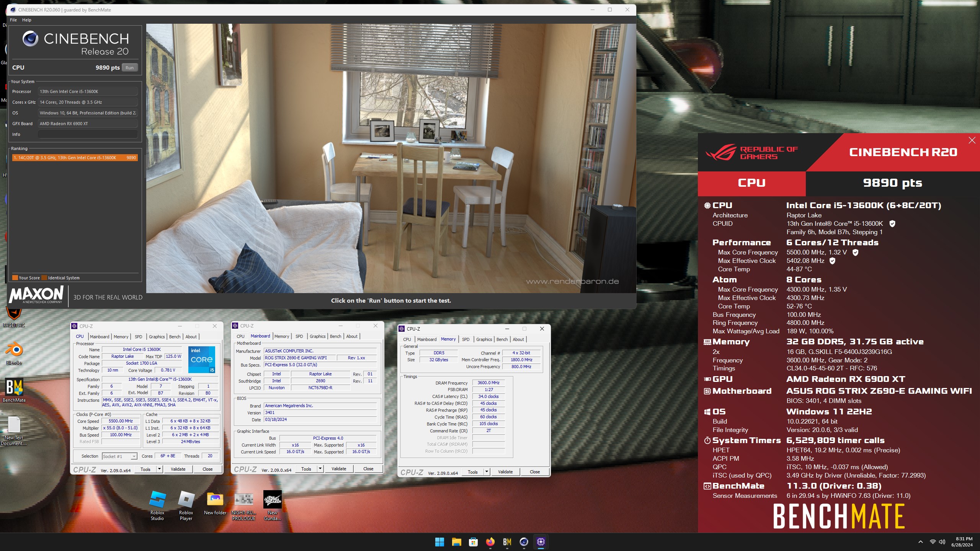This screenshot has height=551, width=980.
Task: Open Graphics tab in third CPU-Z window
Action: click(x=484, y=339)
